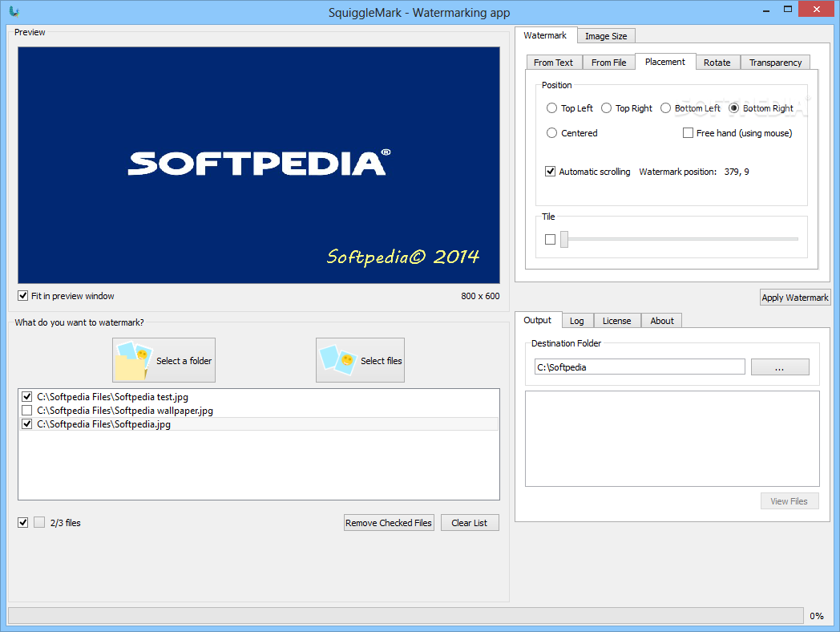Switch to the Watermark tab
The width and height of the screenshot is (840, 632).
tap(545, 35)
